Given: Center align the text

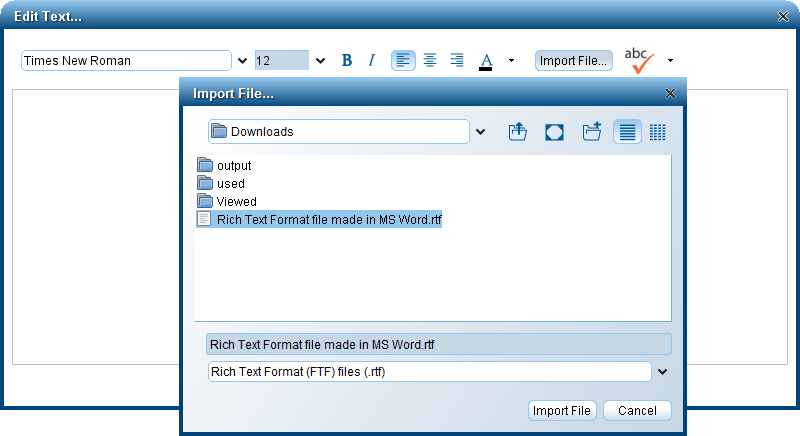Looking at the screenshot, I should (x=430, y=60).
